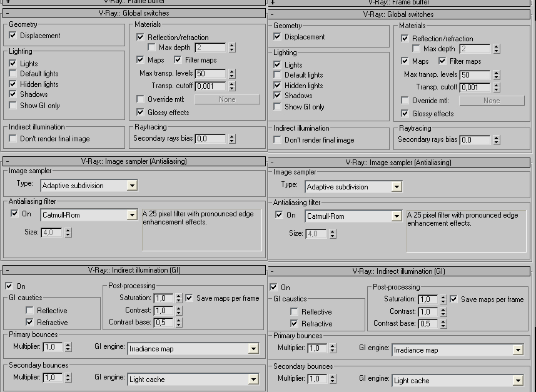Viewport: 536px width, 392px height.
Task: Disable GI On checkbox in right panel
Action: point(273,287)
